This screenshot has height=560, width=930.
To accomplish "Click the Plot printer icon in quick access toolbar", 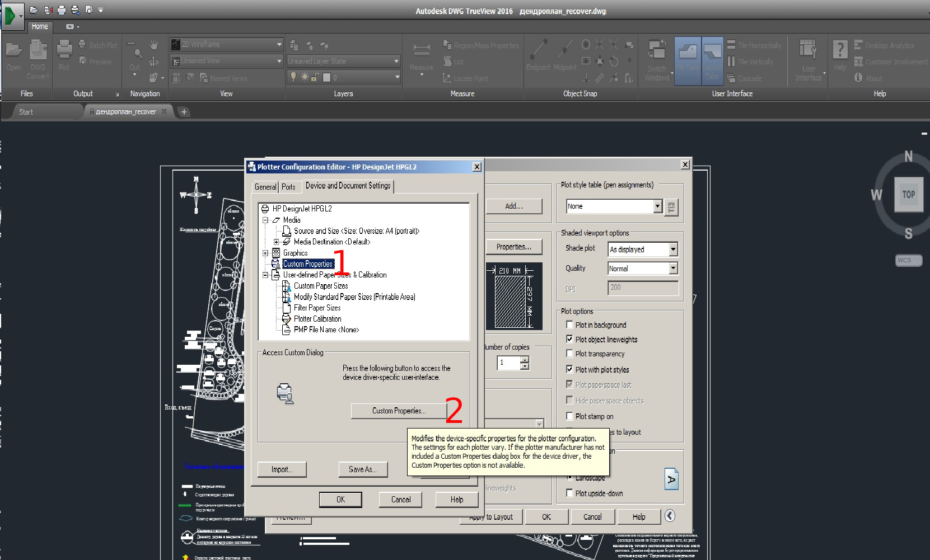I will (x=62, y=10).
